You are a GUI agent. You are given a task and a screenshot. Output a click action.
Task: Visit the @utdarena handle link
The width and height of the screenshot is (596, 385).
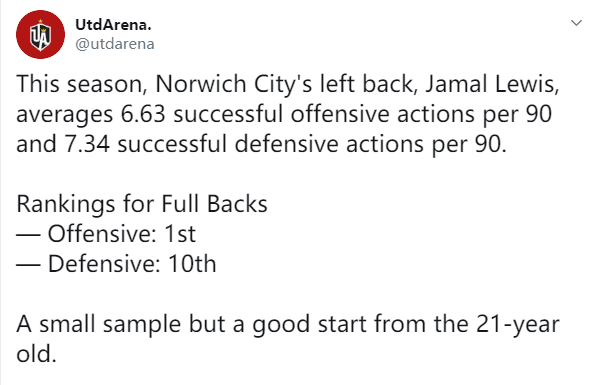coord(115,44)
